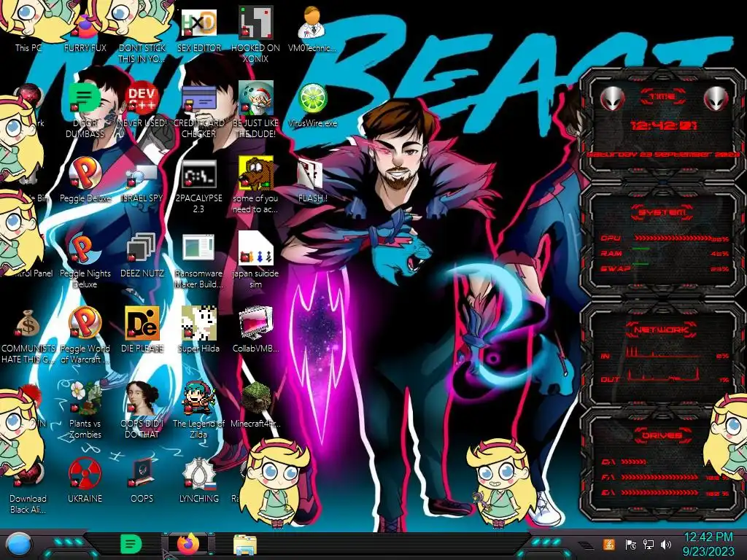Open File Explorer from the taskbar

pos(245,545)
